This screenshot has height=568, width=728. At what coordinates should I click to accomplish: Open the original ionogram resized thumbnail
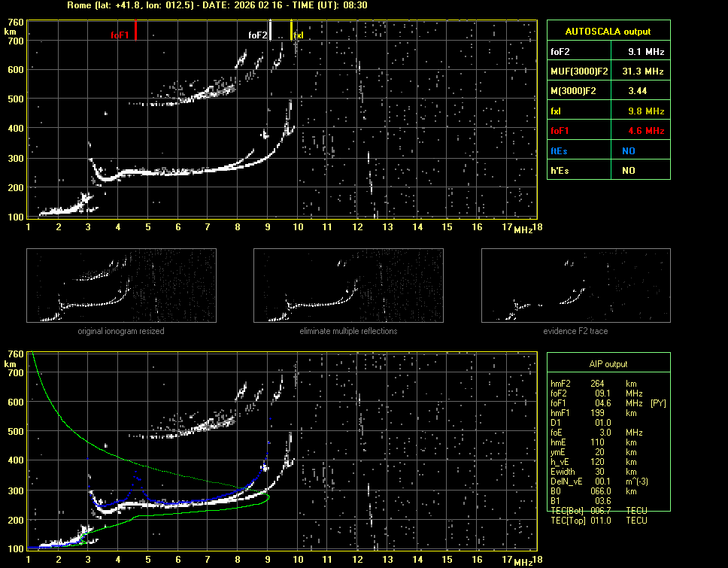121,285
